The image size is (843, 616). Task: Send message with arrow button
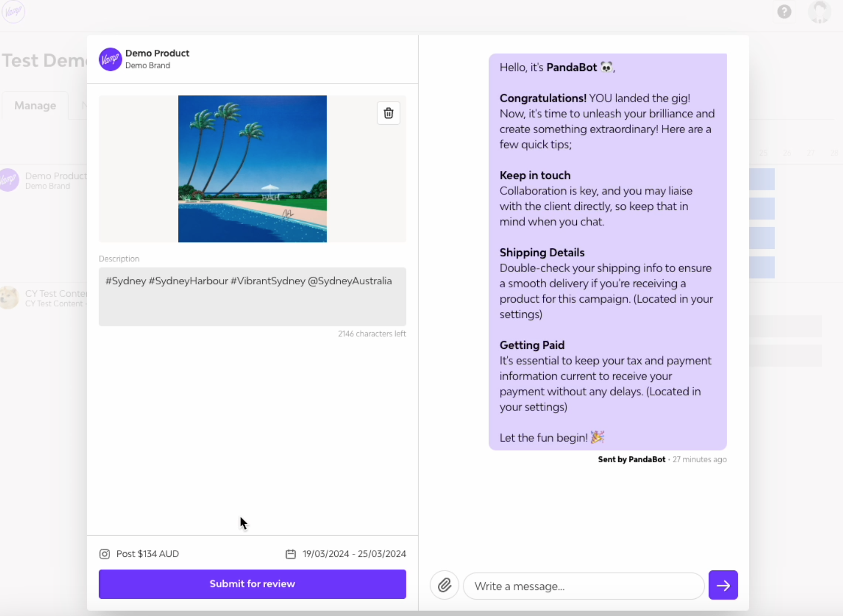click(723, 585)
